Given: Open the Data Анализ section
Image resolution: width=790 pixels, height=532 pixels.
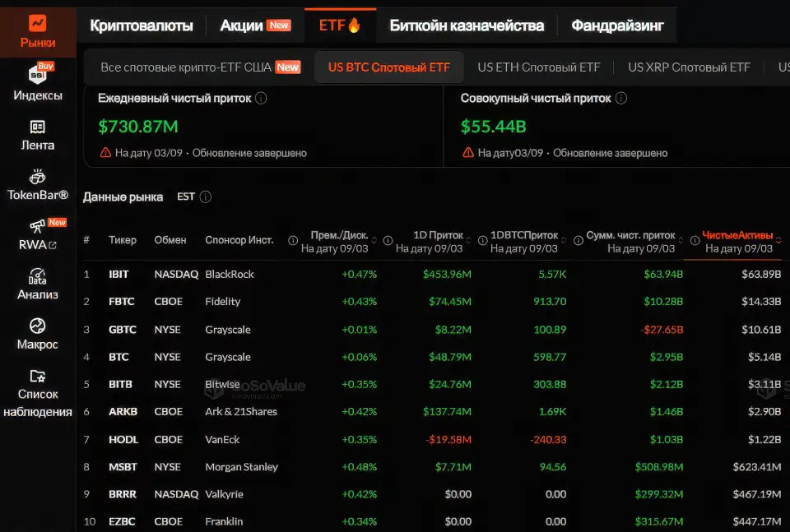Looking at the screenshot, I should coord(38,285).
